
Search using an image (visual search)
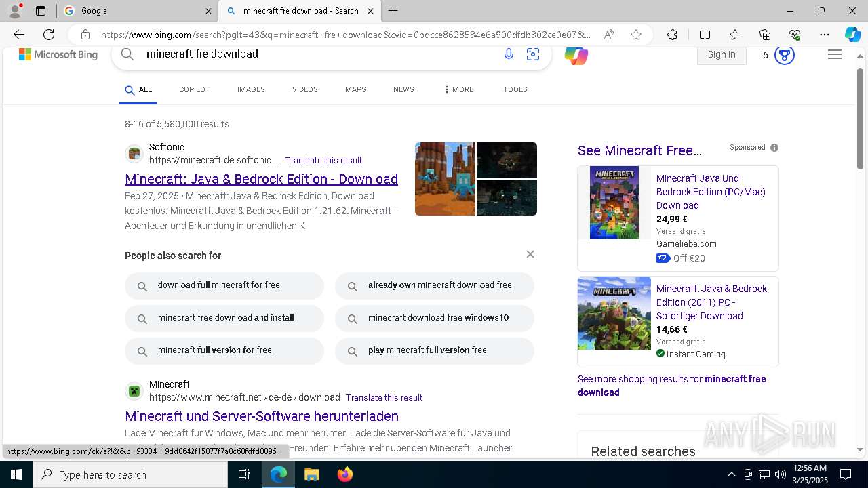tap(534, 54)
